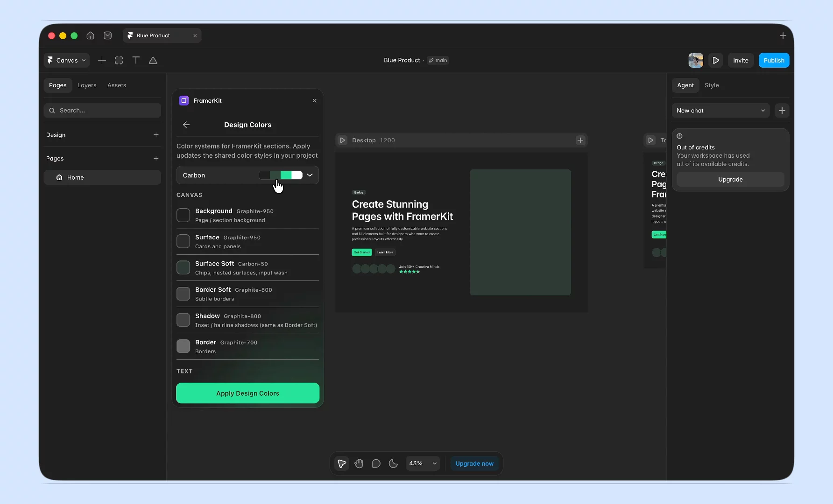Add breakpoint with Desktop plus icon

click(x=580, y=140)
